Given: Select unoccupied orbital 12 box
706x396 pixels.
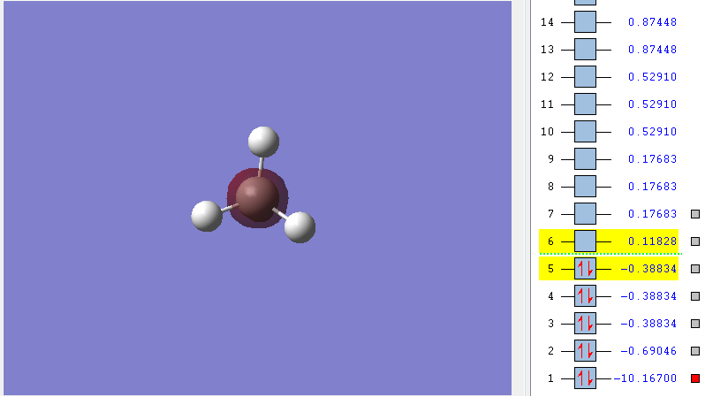Looking at the screenshot, I should pos(585,77).
